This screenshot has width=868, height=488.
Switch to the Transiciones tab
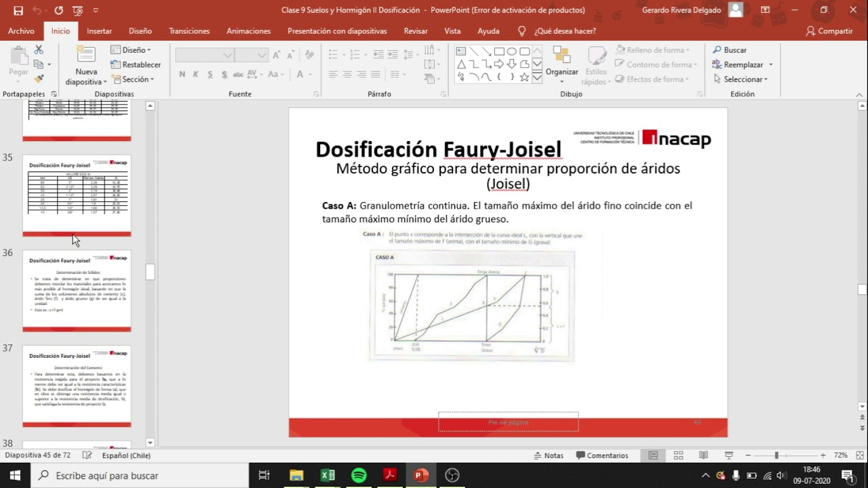point(189,31)
